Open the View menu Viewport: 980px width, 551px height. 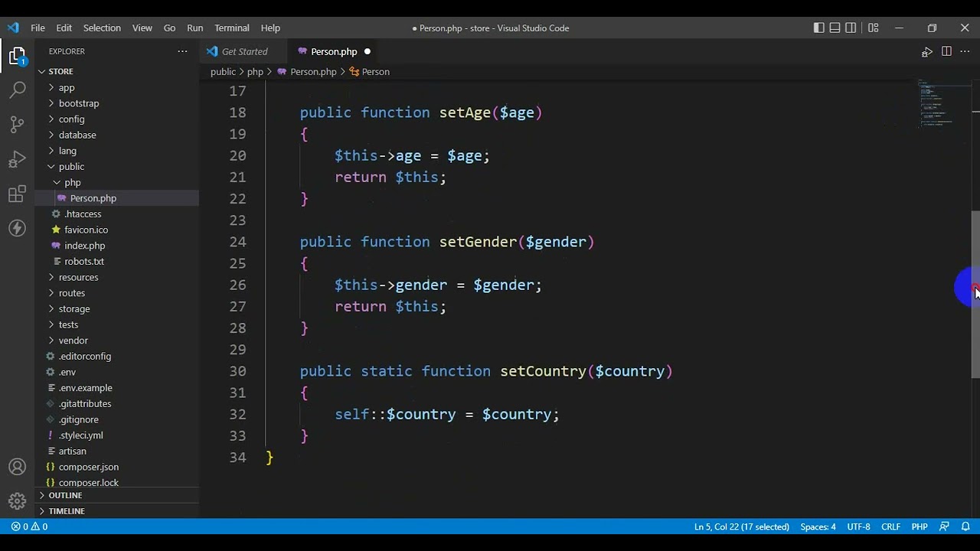(x=142, y=28)
